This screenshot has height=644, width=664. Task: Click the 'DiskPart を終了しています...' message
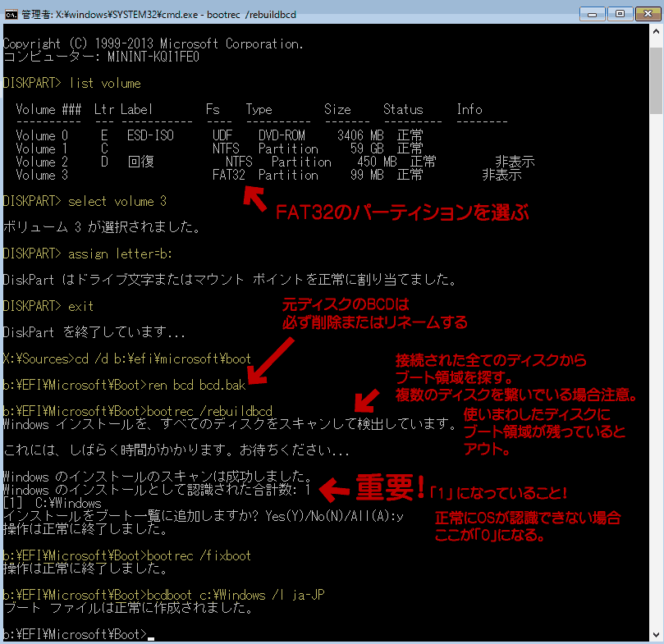(x=94, y=332)
